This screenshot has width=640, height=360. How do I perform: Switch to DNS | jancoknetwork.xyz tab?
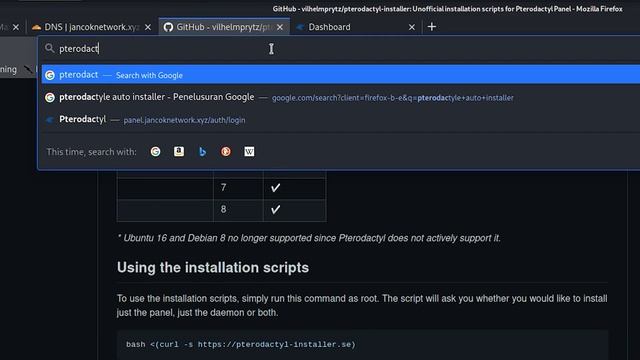pyautogui.click(x=92, y=27)
